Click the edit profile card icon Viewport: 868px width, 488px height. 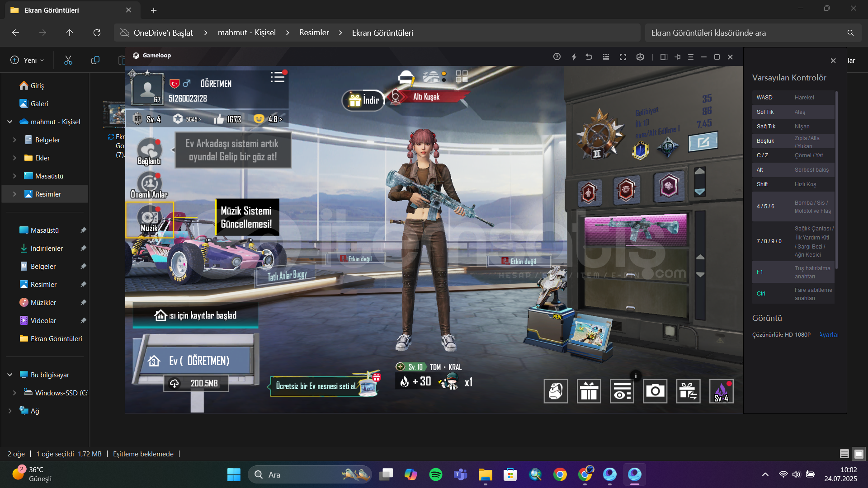coord(703,142)
